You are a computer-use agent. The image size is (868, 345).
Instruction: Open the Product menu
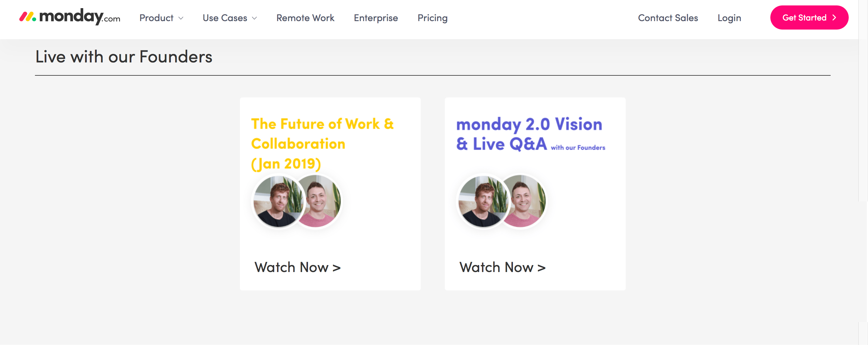tap(162, 18)
